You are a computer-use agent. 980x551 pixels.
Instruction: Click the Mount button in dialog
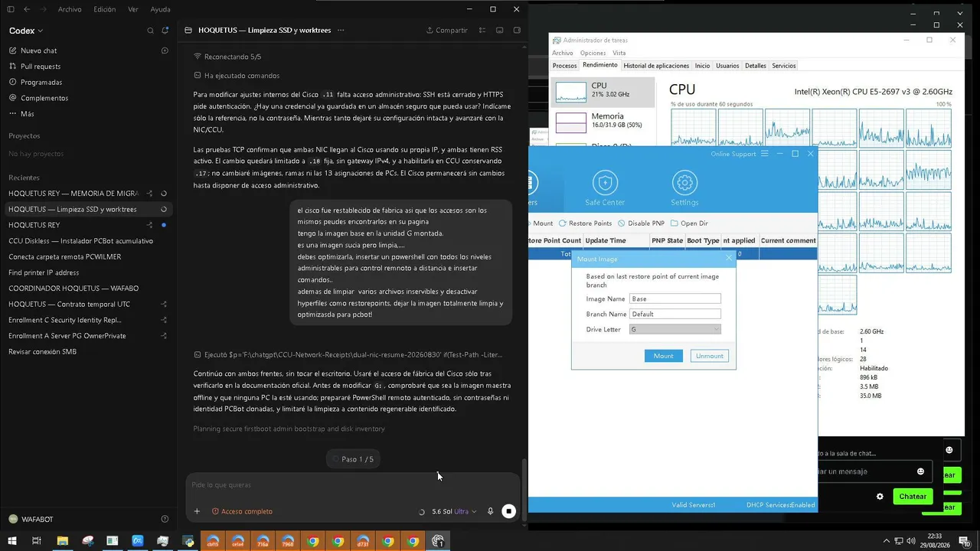point(663,356)
